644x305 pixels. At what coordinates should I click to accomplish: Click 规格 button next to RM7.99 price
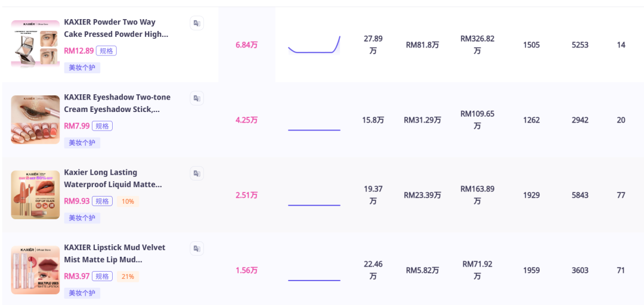102,126
